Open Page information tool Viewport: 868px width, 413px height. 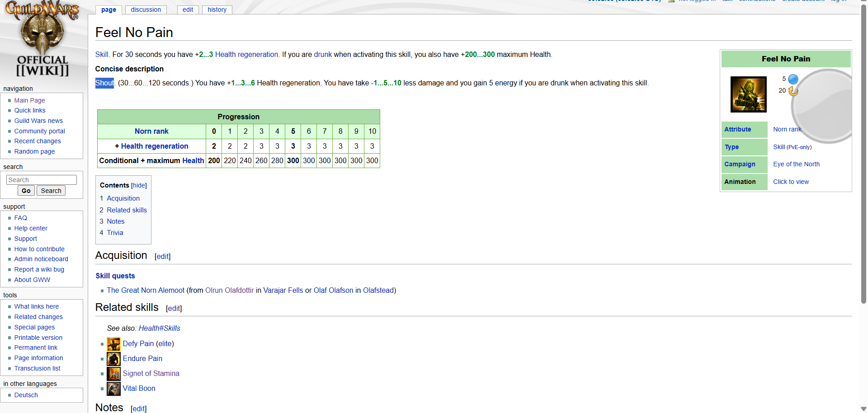point(38,358)
